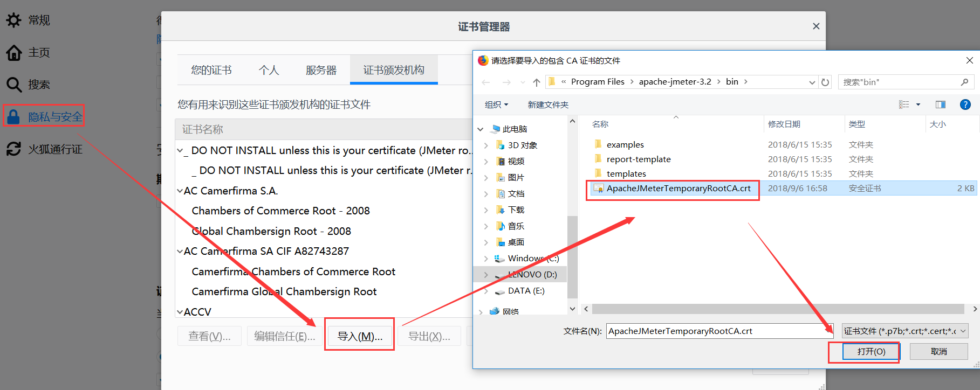Switch to 证书颁发机构 tab
Viewport: 980px width, 390px height.
pos(394,70)
